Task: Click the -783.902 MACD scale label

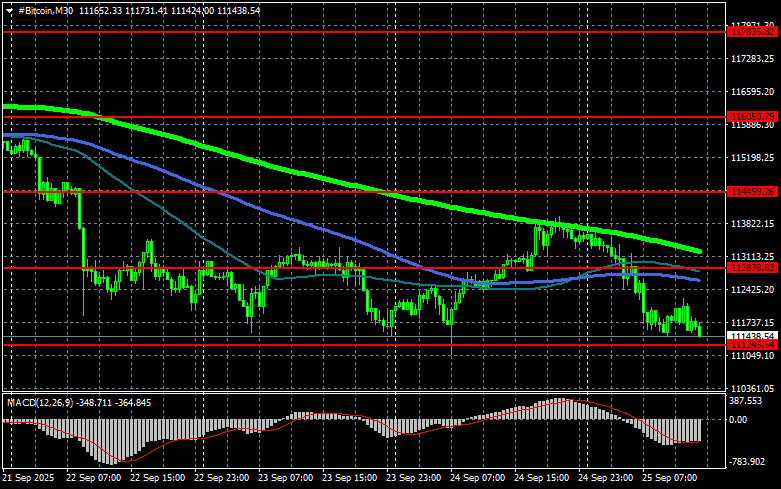Action: 747,462
